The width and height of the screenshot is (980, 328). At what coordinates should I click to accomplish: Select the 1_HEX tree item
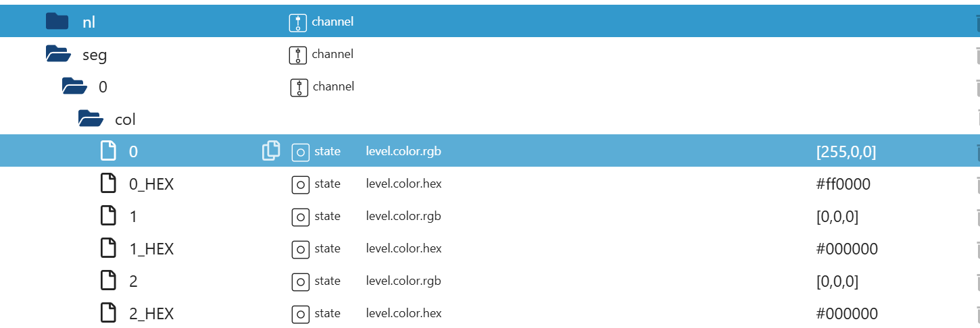pyautogui.click(x=151, y=249)
